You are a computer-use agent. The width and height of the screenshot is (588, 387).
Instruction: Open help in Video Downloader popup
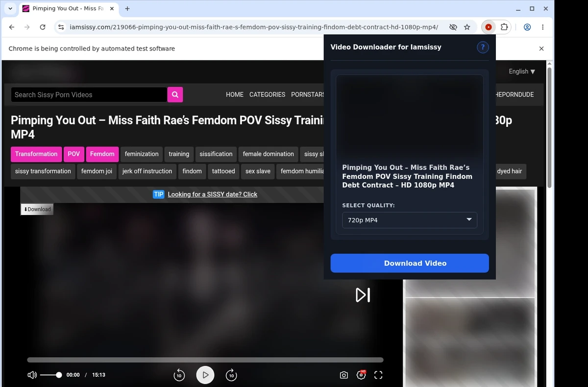[x=483, y=47]
